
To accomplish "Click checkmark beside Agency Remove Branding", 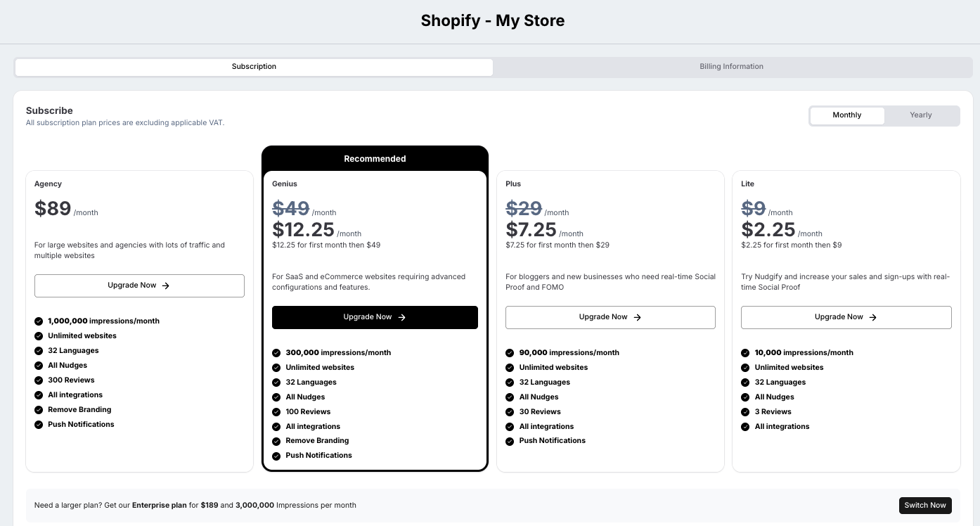I will [39, 410].
